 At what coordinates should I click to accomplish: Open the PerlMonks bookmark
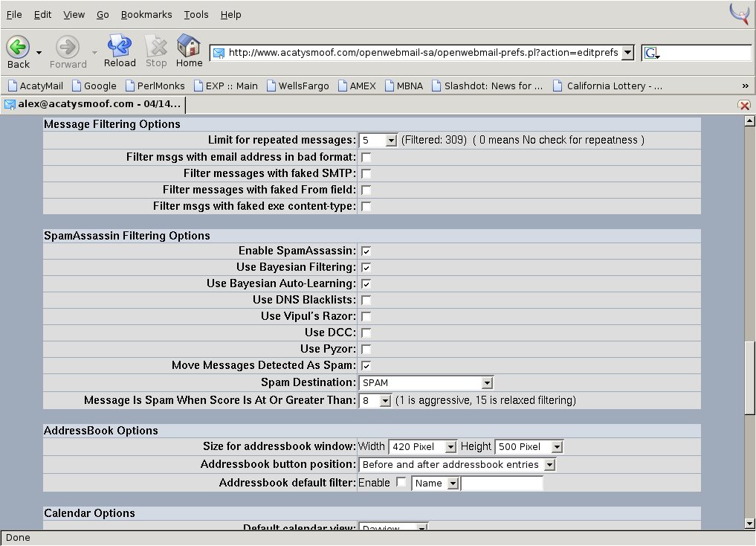pos(155,86)
